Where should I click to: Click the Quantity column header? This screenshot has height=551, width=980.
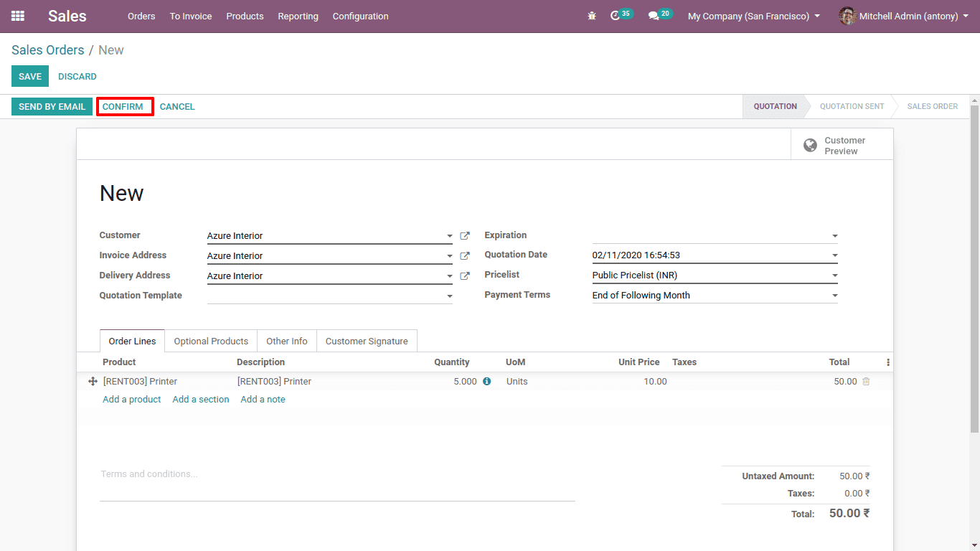point(452,362)
